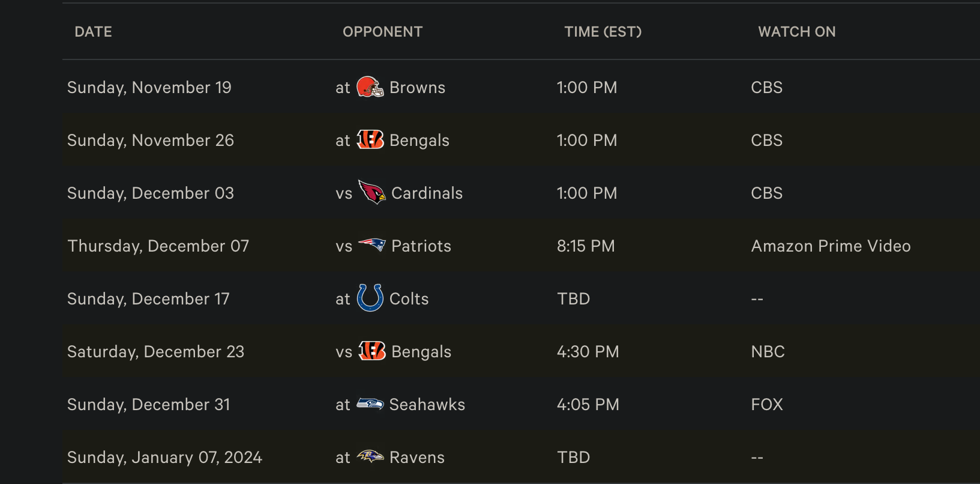Open the Browns opponent name link
This screenshot has width=980, height=484.
pos(417,88)
